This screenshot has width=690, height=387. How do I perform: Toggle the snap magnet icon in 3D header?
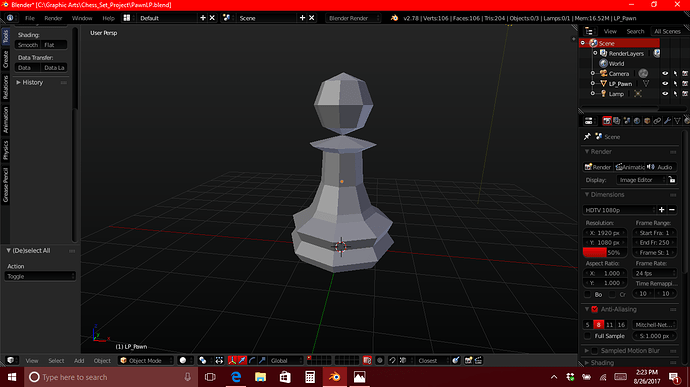[x=392, y=361]
